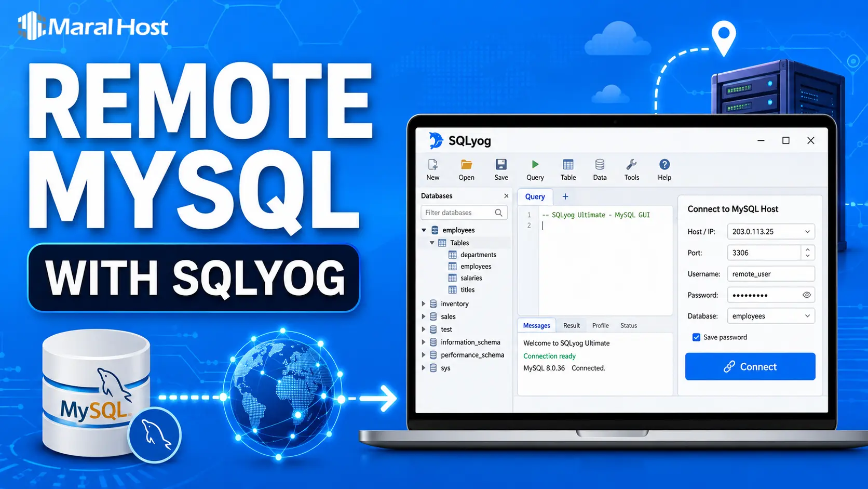Open the Tools wrench icon
Screen dimensions: 868x489
tap(631, 165)
